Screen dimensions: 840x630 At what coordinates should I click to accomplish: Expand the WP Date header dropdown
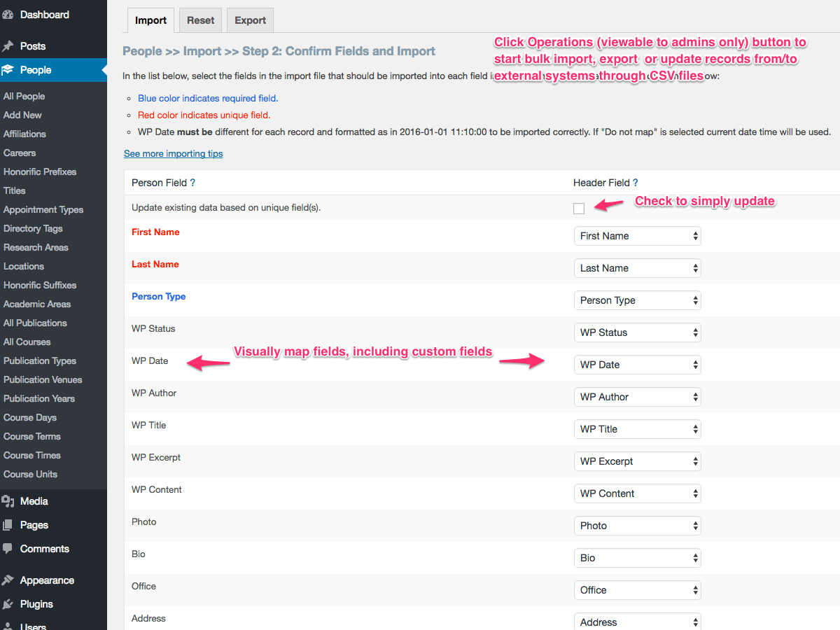pyautogui.click(x=637, y=365)
